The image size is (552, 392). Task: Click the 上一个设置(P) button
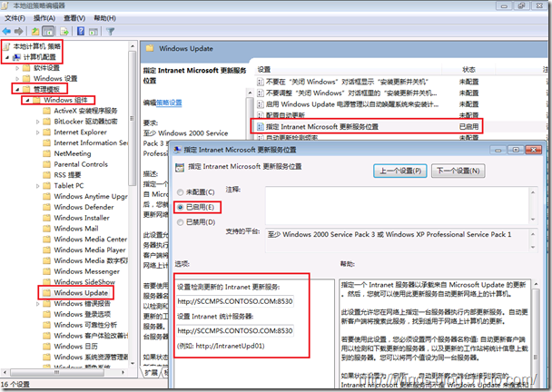tap(400, 171)
